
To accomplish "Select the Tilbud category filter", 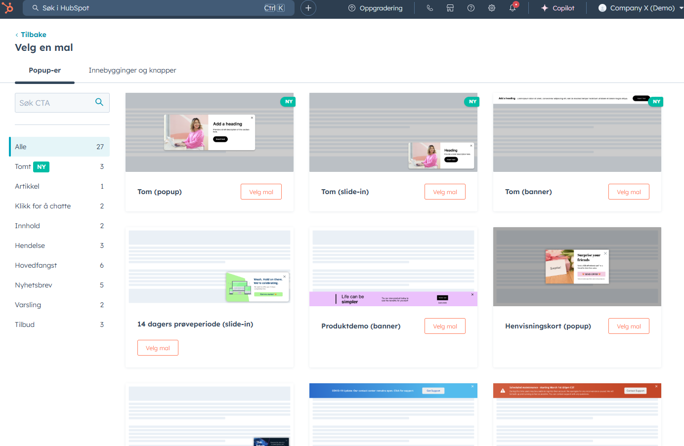I will pos(59,324).
